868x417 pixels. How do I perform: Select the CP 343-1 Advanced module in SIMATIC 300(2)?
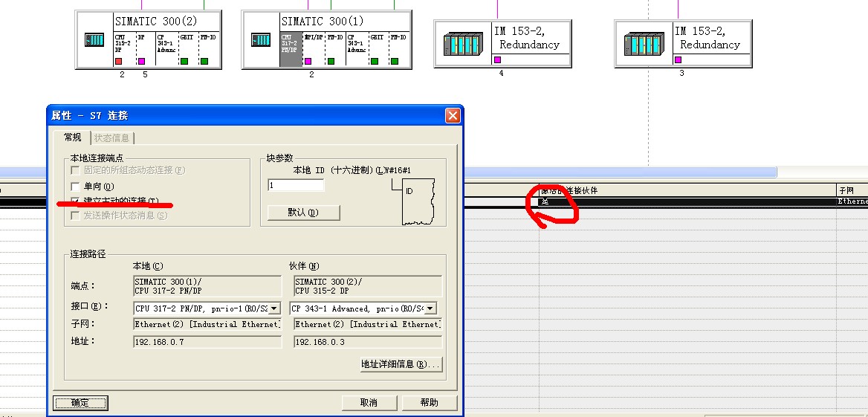tap(166, 49)
